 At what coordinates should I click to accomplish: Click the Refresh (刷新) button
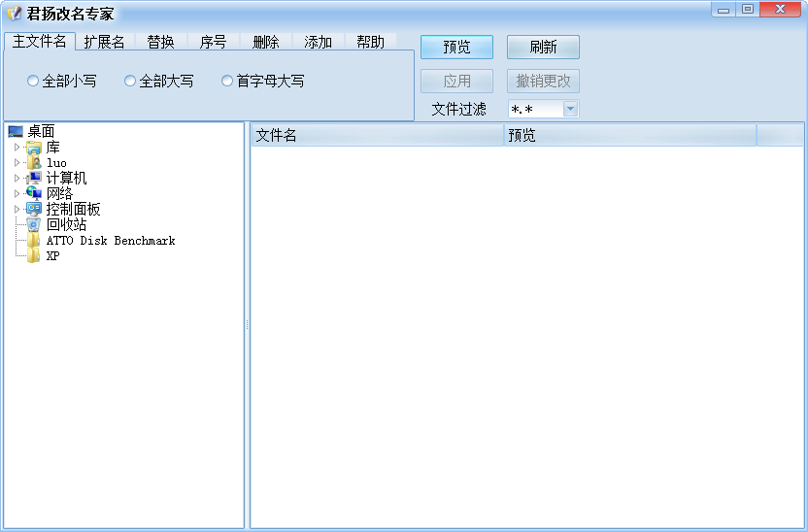click(x=543, y=48)
